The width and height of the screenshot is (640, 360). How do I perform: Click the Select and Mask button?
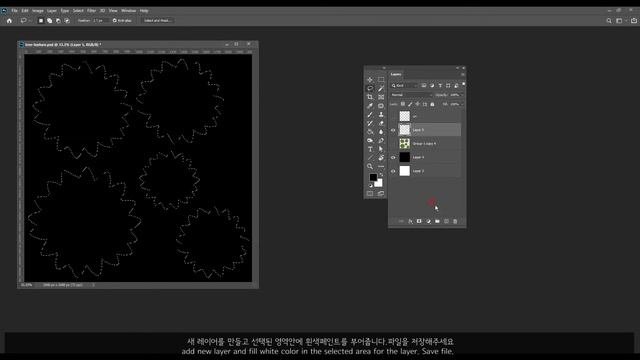158,20
